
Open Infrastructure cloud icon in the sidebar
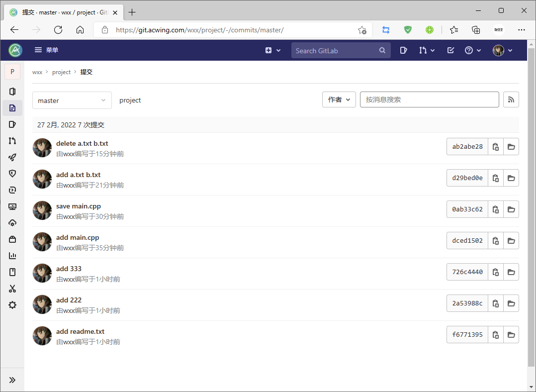(12, 223)
